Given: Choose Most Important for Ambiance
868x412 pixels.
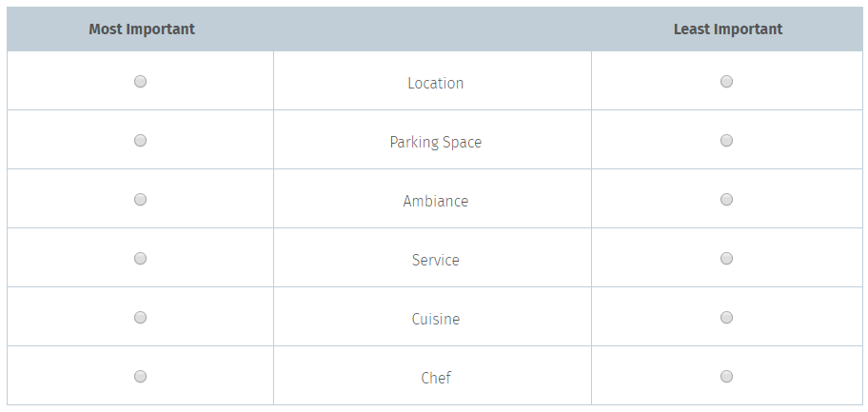Looking at the screenshot, I should pyautogui.click(x=141, y=199).
